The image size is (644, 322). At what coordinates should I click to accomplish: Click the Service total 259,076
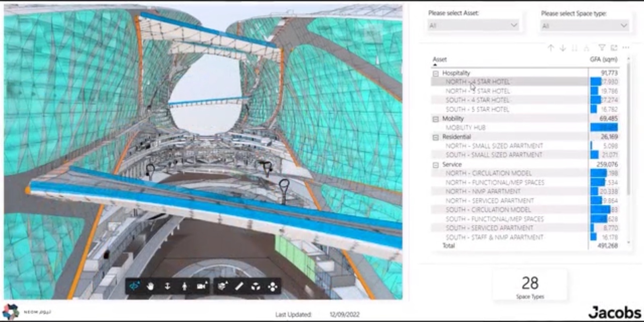(x=607, y=164)
